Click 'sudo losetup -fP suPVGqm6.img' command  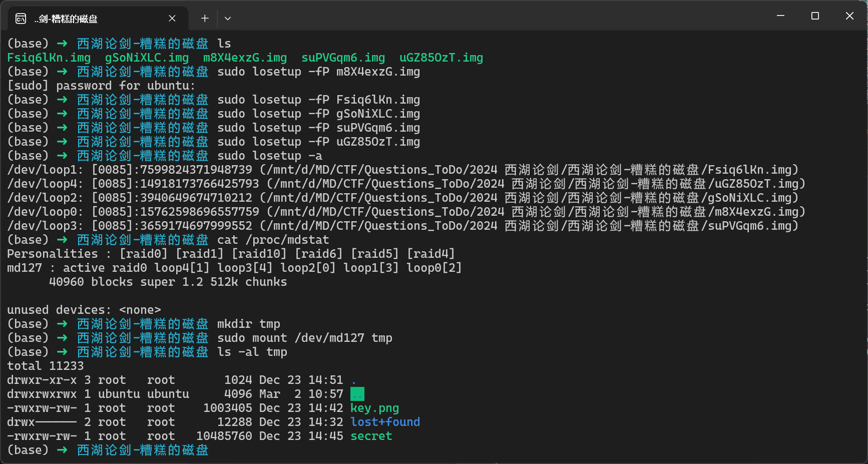(x=319, y=128)
